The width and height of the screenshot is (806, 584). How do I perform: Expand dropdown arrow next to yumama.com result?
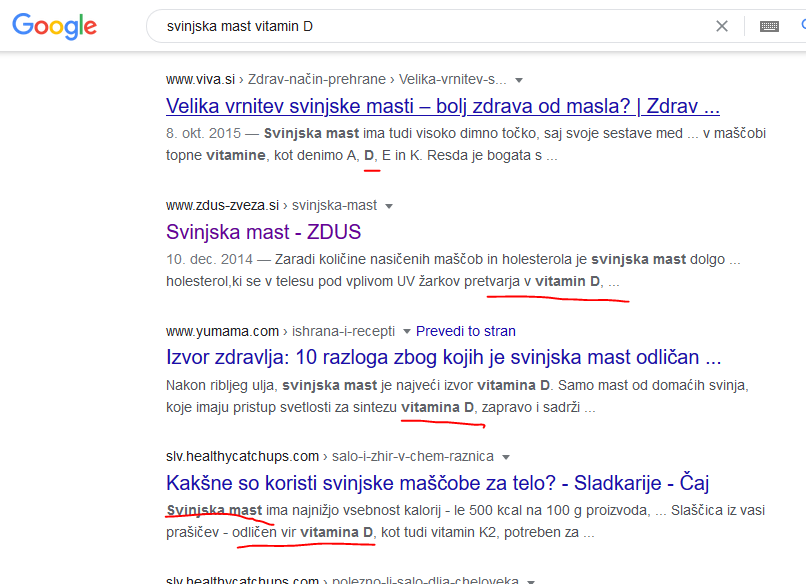[407, 332]
